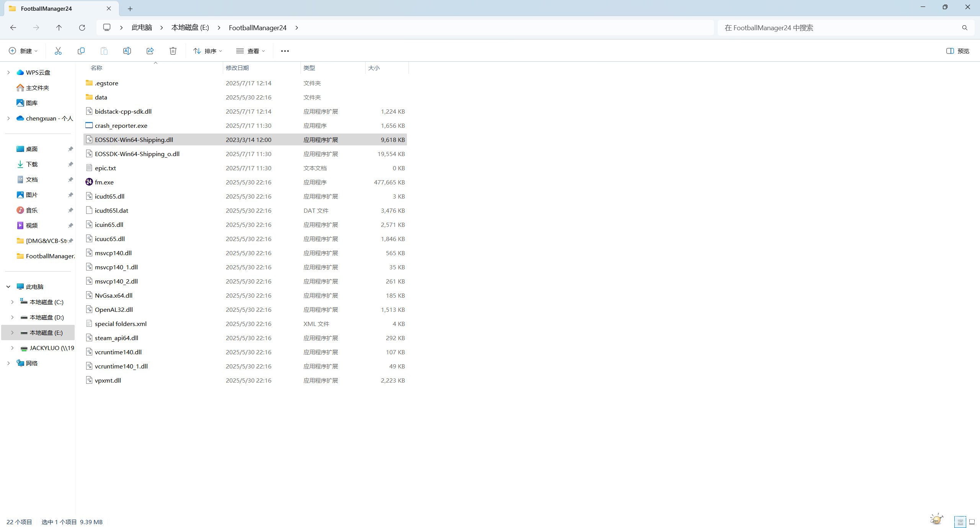Switch to large thumbnails view icon
This screenshot has width=980, height=528.
pyautogui.click(x=972, y=522)
